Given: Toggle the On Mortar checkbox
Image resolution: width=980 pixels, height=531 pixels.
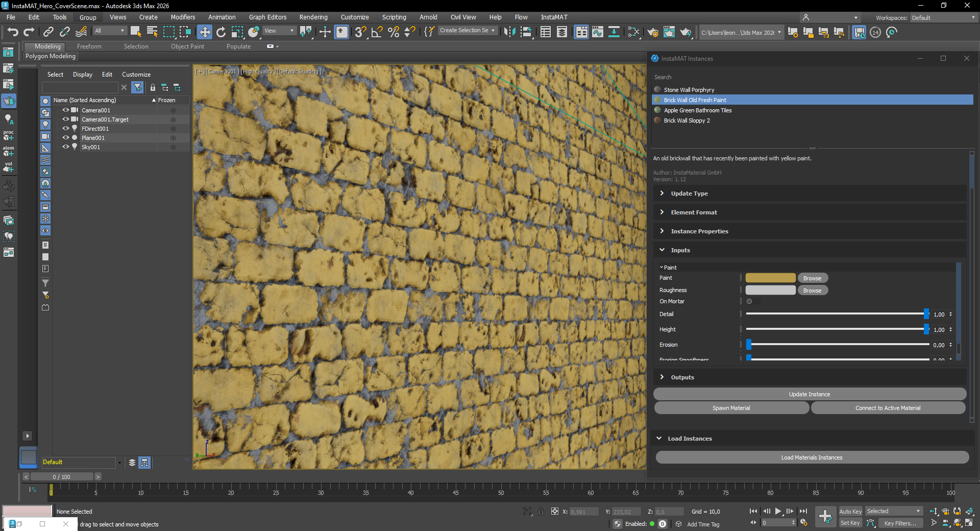Looking at the screenshot, I should 749,301.
